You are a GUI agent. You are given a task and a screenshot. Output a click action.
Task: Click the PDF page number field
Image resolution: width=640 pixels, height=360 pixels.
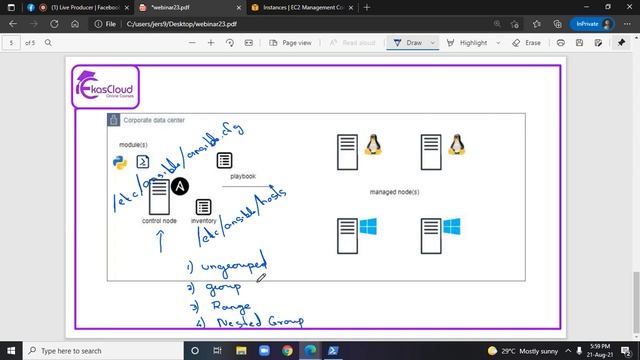[11, 43]
